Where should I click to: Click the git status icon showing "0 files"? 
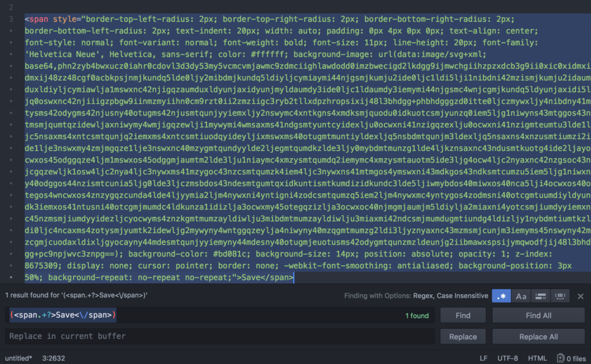point(567,358)
